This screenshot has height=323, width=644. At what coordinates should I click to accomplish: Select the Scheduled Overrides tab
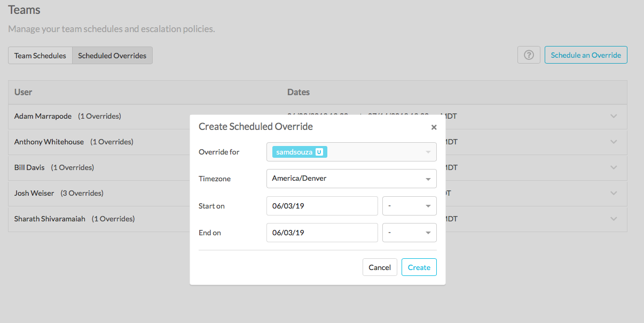point(112,56)
